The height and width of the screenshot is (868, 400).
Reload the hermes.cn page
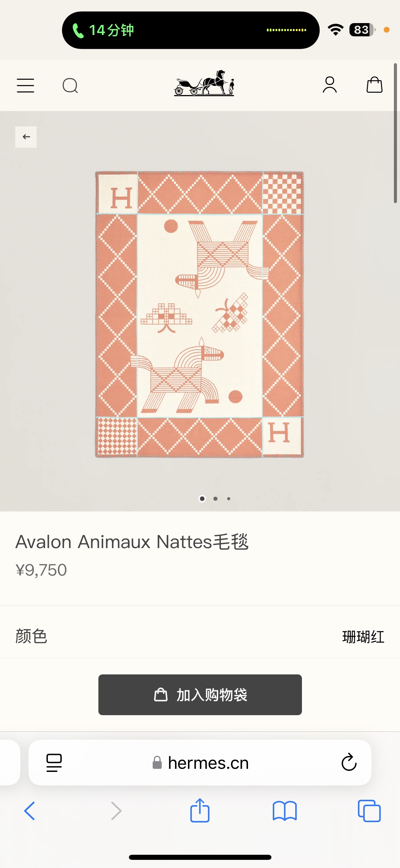pos(349,762)
